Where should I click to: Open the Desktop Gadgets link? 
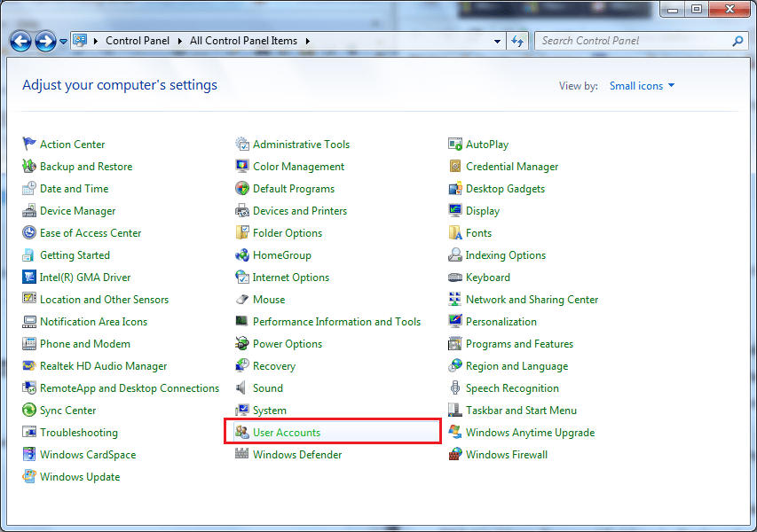coord(505,189)
